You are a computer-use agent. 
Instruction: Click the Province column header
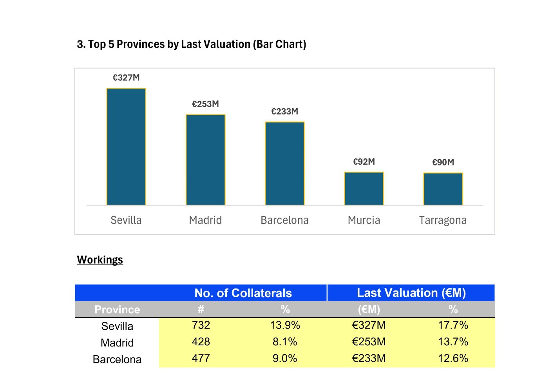pos(117,310)
